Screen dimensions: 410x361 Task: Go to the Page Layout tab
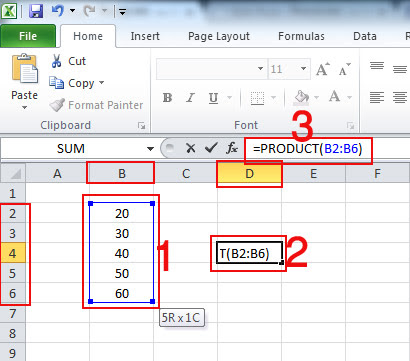pos(219,36)
